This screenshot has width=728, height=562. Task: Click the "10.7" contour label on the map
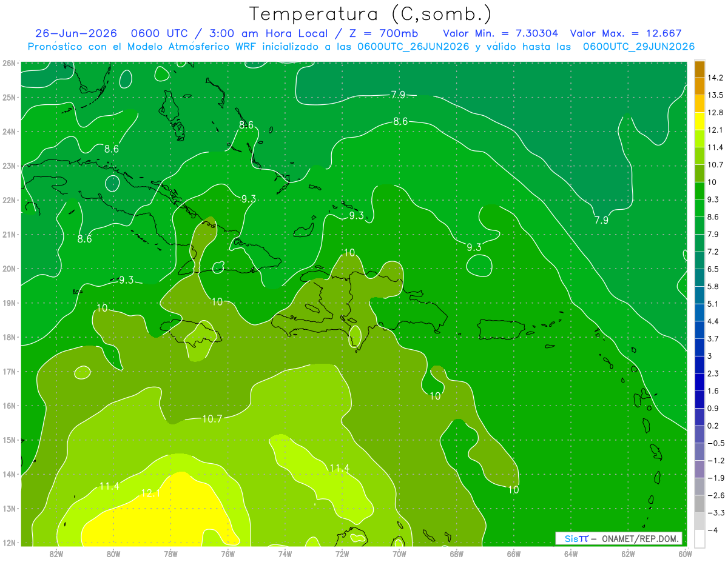coord(212,418)
